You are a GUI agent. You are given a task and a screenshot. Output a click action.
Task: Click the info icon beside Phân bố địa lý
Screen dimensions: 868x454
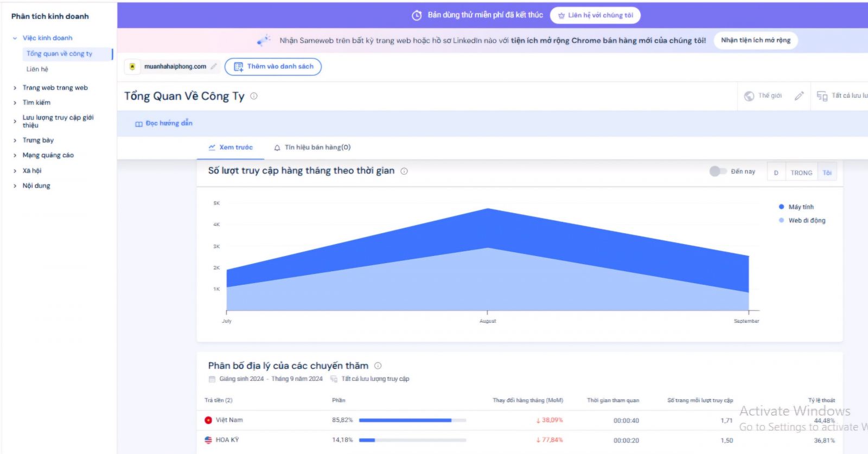[378, 366]
